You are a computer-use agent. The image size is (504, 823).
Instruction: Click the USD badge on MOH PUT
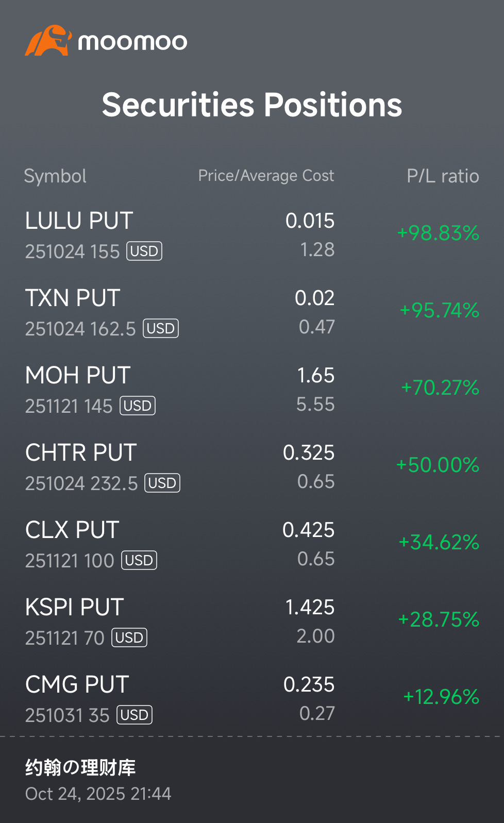tap(138, 406)
